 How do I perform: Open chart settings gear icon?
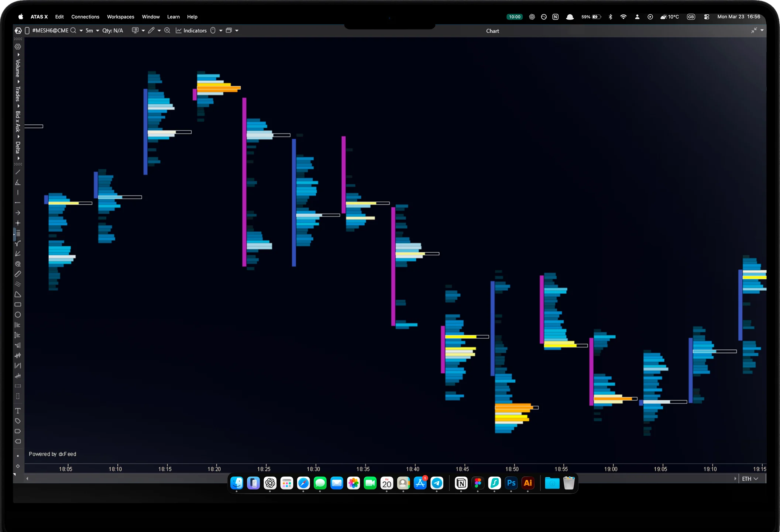pyautogui.click(x=18, y=47)
